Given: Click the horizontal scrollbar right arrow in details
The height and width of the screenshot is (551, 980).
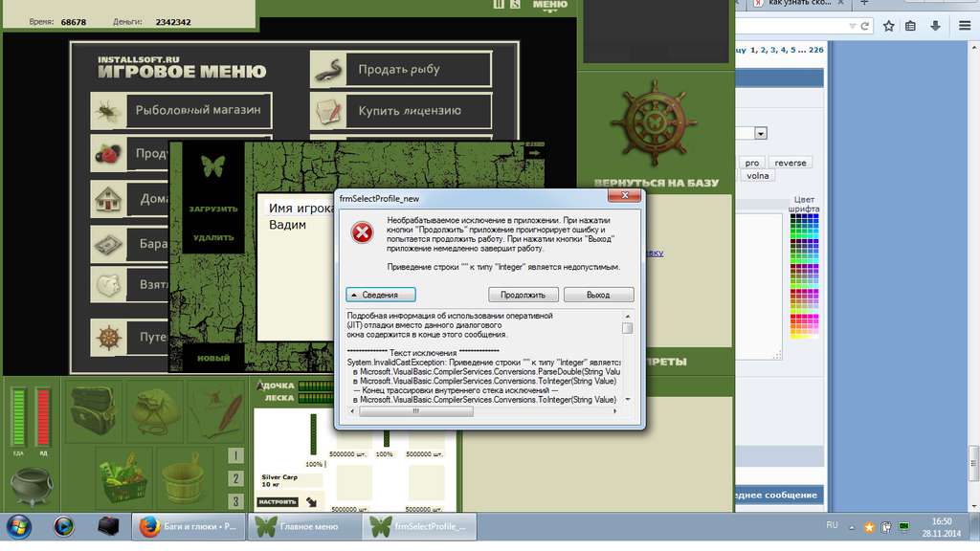Looking at the screenshot, I should pyautogui.click(x=615, y=411).
